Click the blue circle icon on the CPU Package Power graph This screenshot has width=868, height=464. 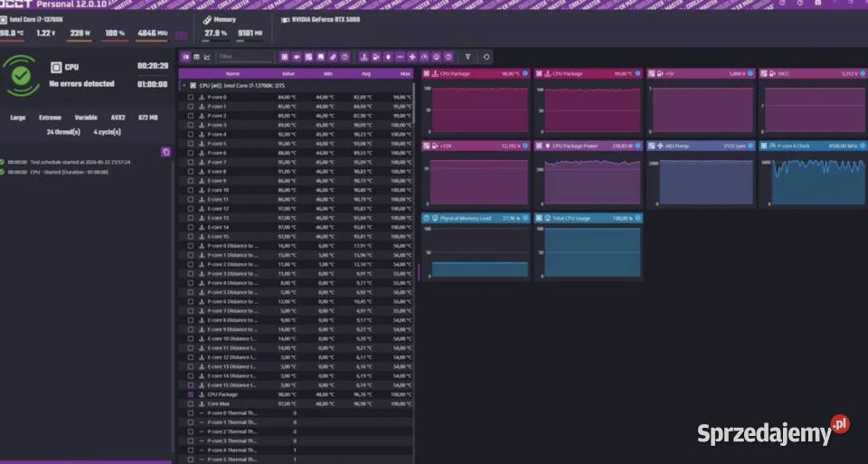[x=637, y=147]
